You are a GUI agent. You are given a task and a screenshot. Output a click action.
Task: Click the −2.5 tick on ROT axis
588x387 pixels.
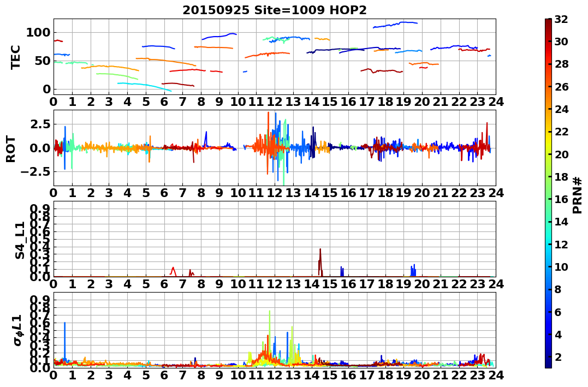point(35,172)
